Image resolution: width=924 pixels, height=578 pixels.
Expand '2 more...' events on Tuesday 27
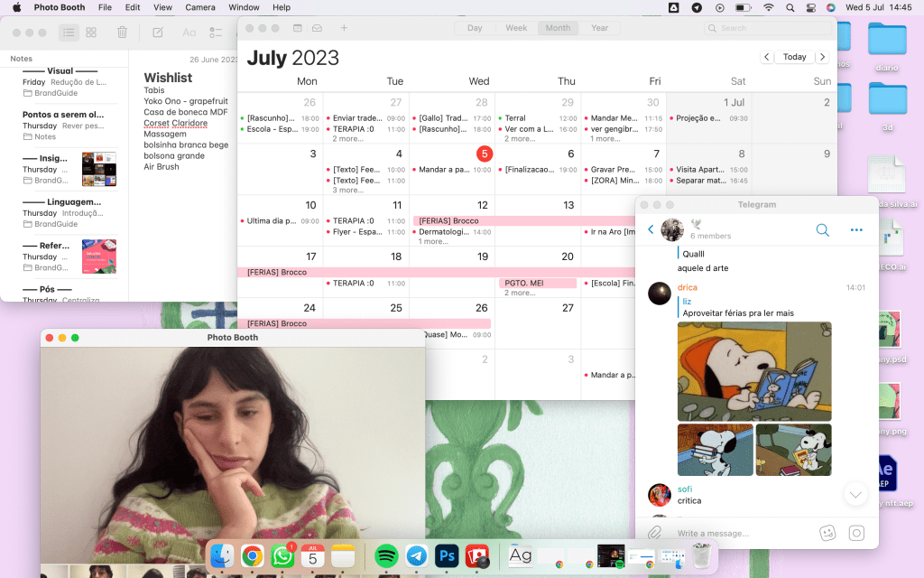coord(348,139)
